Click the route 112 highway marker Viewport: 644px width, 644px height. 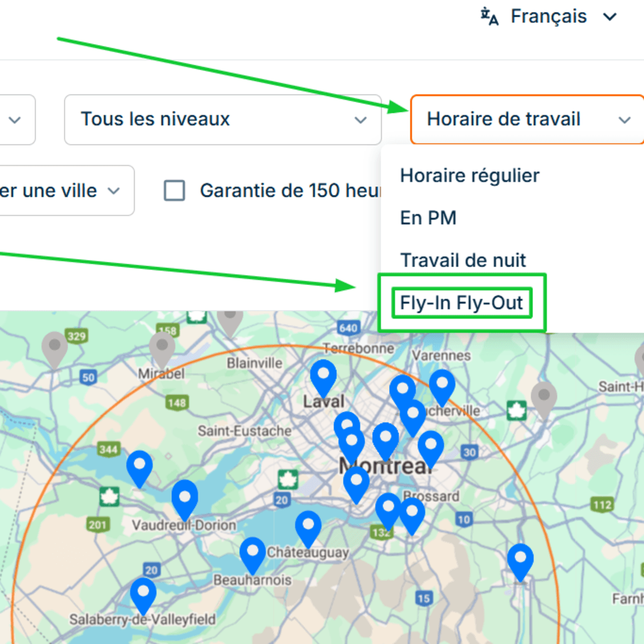pyautogui.click(x=602, y=505)
